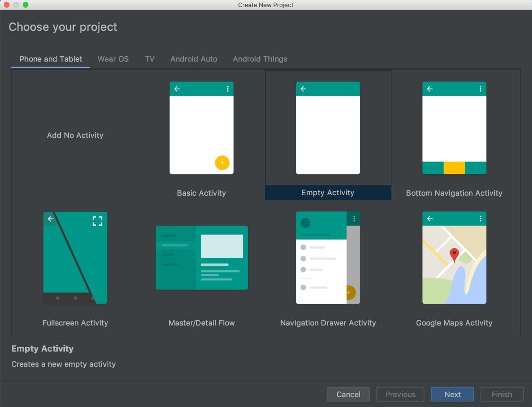Viewport: 532px width, 407px height.
Task: Click the Basic Activity label
Action: tap(202, 193)
